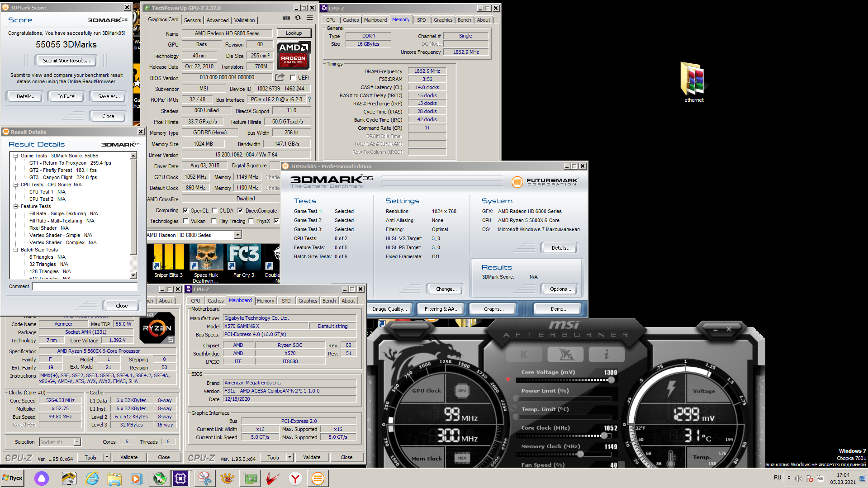Switch to GPU-Z Advanced tab

point(218,20)
